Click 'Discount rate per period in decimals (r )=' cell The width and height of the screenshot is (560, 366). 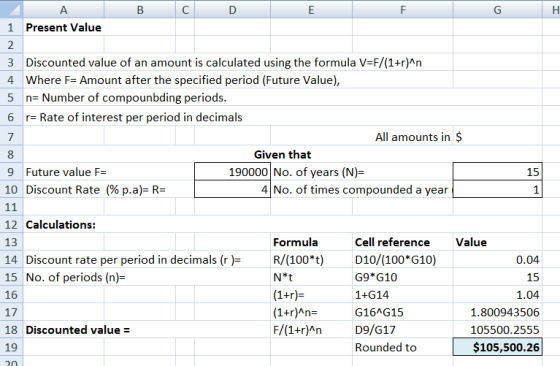(x=133, y=260)
